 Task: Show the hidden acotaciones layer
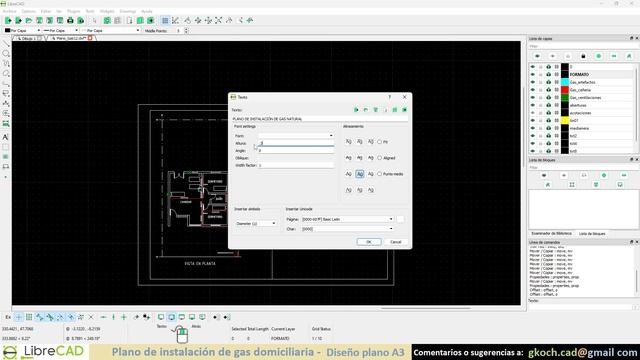532,113
